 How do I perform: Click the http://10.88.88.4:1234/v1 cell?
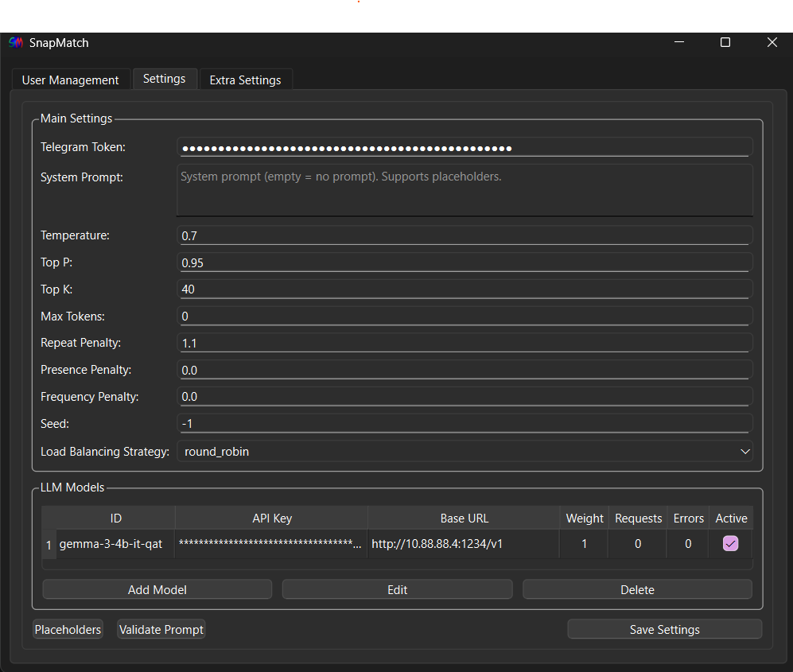[464, 544]
